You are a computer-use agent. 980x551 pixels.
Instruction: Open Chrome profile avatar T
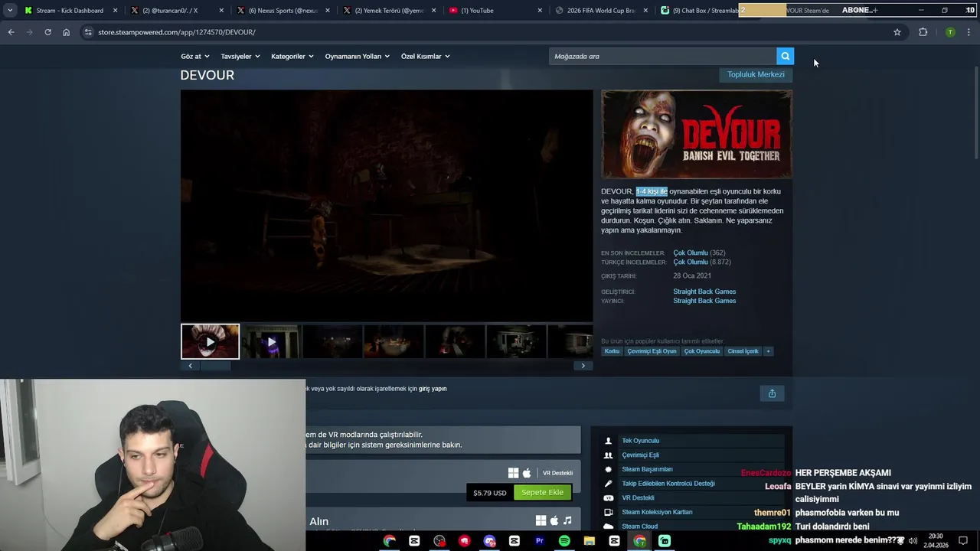click(950, 32)
